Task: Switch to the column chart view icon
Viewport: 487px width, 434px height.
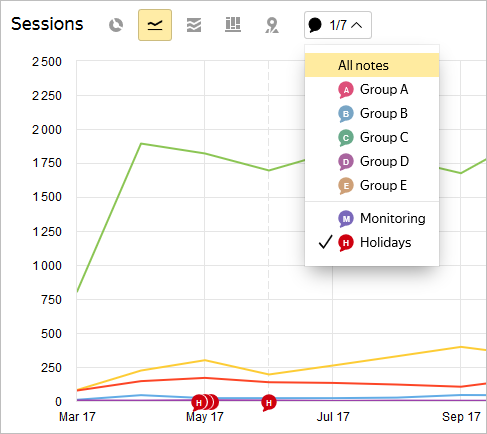Action: [233, 25]
